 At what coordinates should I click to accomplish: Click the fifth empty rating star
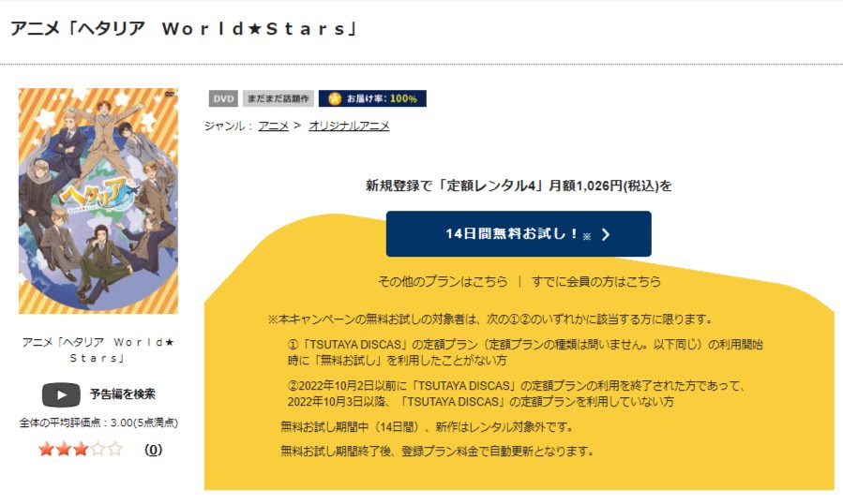coord(115,449)
